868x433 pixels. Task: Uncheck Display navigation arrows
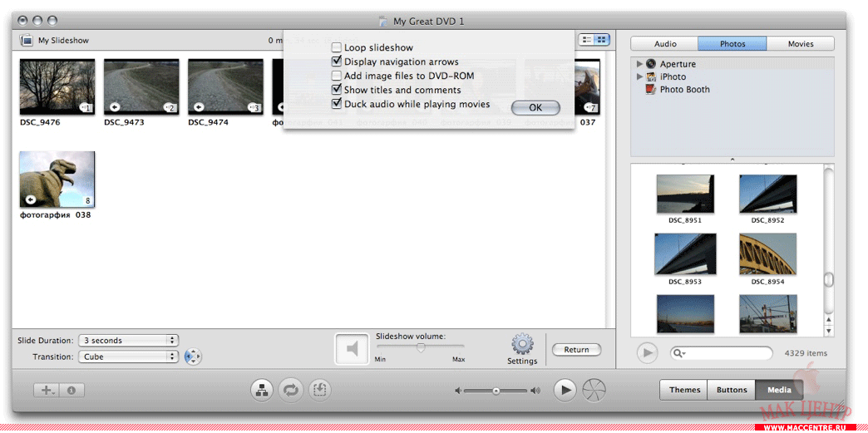pos(337,62)
